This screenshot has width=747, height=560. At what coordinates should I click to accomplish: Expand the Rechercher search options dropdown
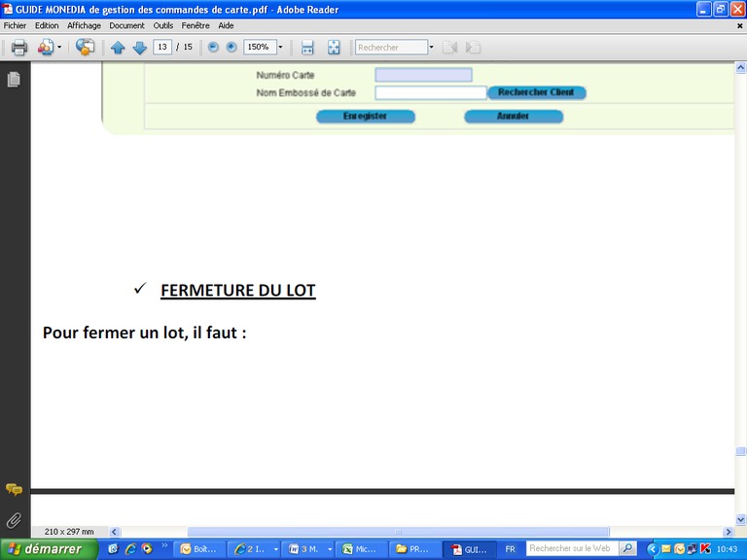pos(431,47)
